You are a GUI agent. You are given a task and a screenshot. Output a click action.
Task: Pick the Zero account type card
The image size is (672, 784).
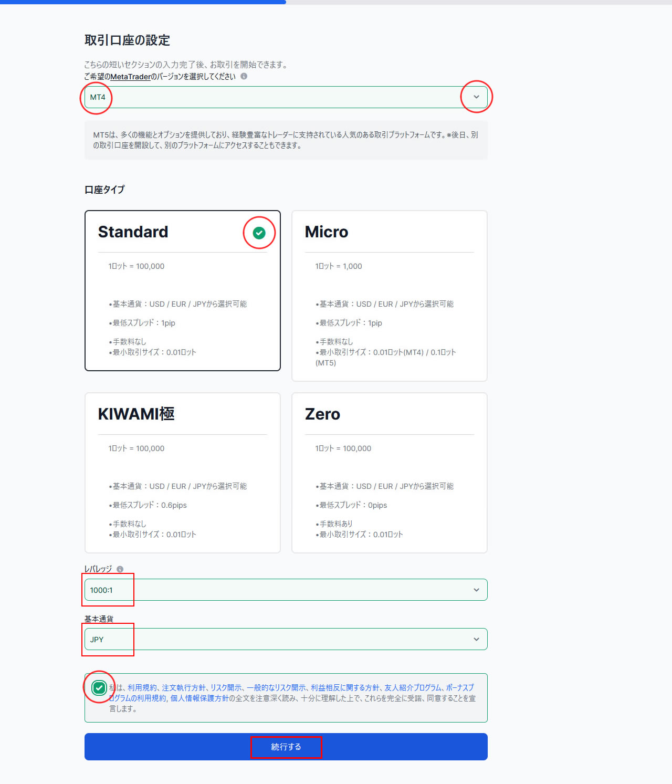[x=389, y=473]
